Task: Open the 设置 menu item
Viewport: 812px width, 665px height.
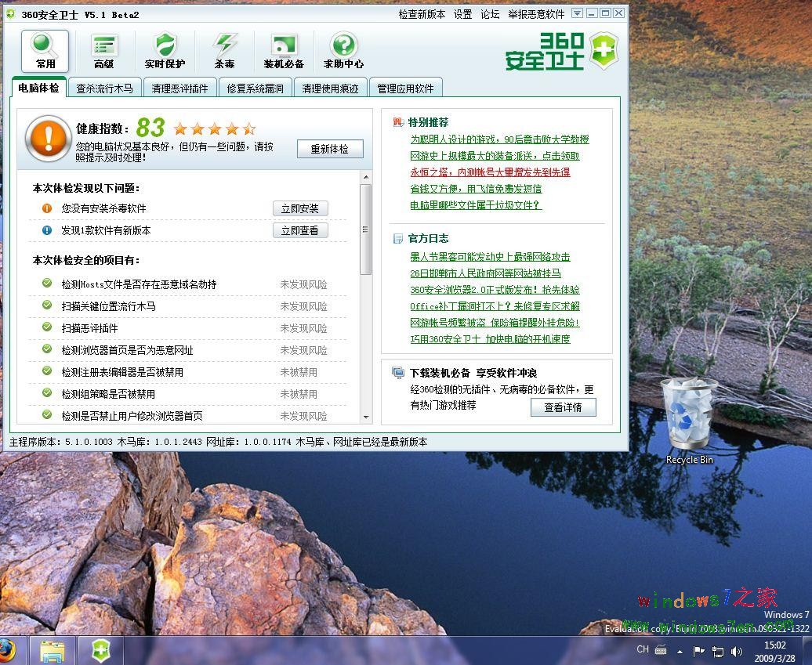Action: (x=462, y=13)
